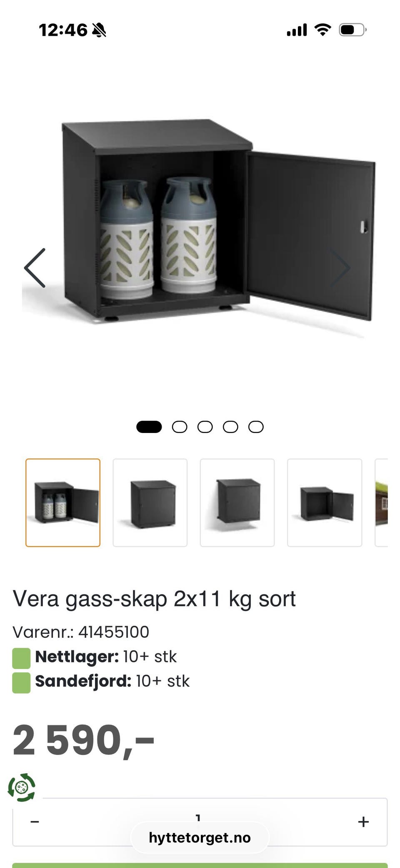Viewport: 400px width, 868px height.
Task: Choose thumbnail of closed cabinet front view
Action: (150, 503)
